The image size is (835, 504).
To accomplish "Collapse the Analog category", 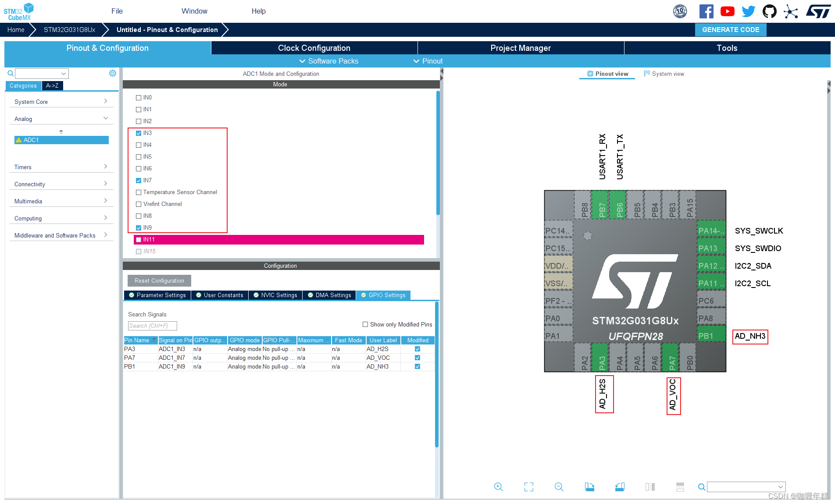I will click(61, 119).
